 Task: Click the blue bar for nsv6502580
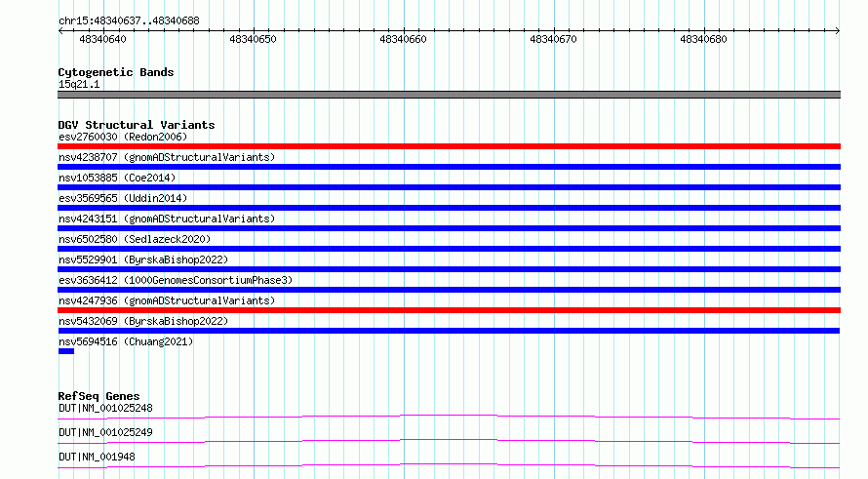449,249
